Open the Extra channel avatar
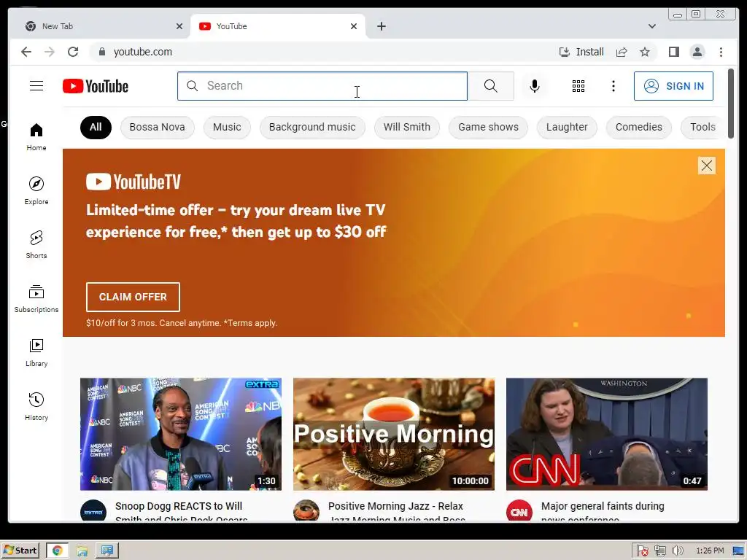Viewport: 747px width, 560px height. [93, 511]
